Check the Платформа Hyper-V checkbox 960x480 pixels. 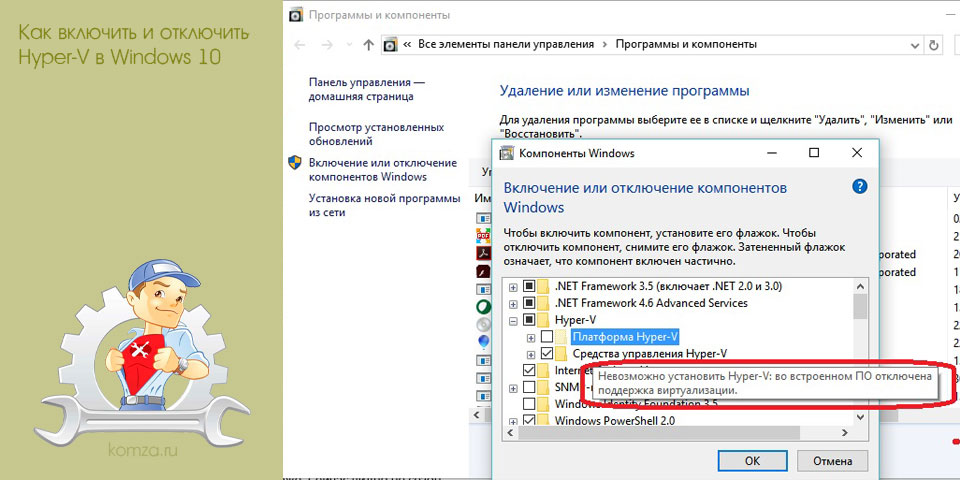coord(546,337)
